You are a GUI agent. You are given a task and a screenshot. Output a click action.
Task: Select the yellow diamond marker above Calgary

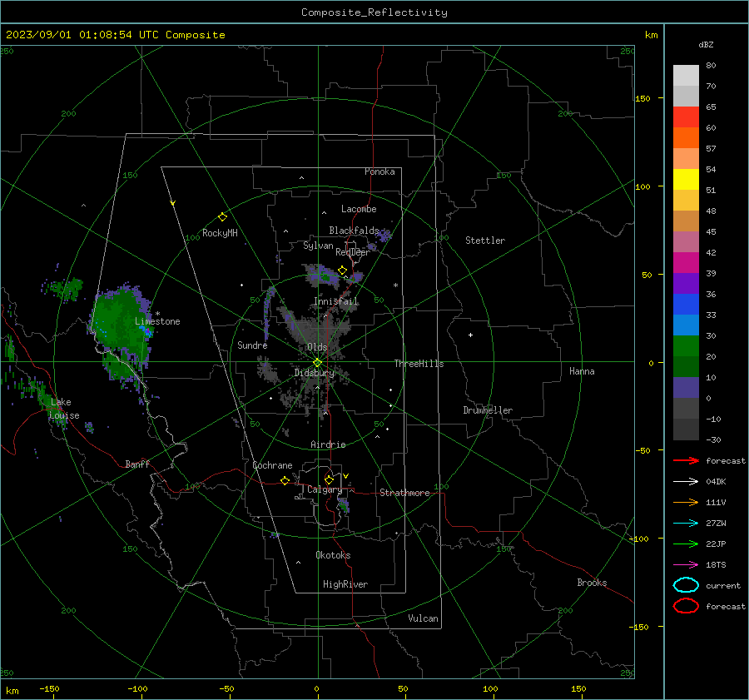point(329,479)
